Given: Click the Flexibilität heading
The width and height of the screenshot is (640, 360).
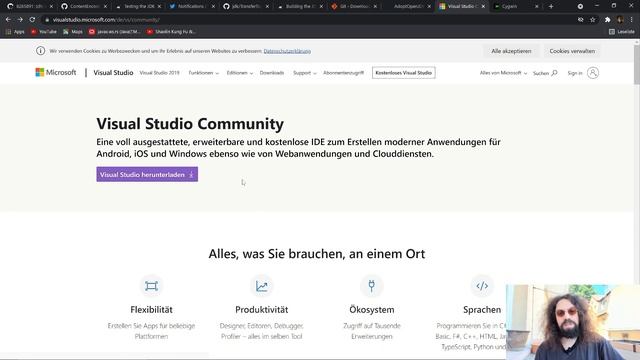Looking at the screenshot, I should tap(151, 309).
